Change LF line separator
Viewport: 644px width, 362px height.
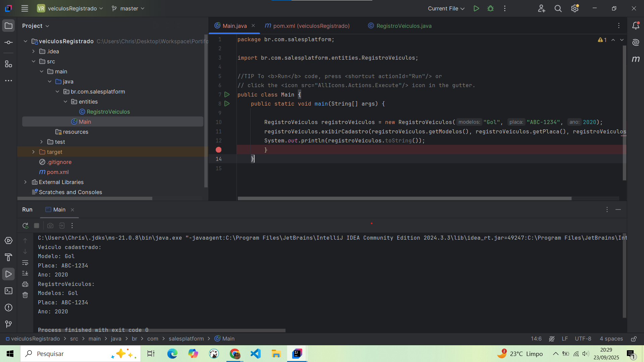click(x=565, y=339)
